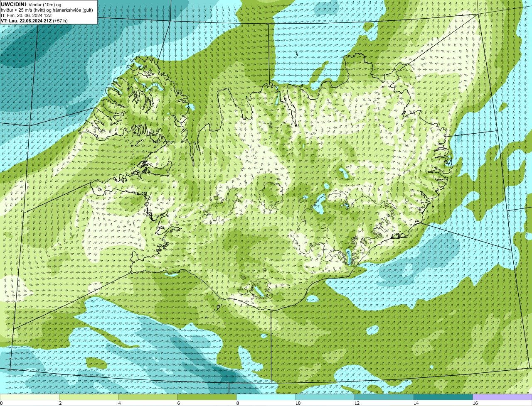Select the 6–8 m/s olive green swatch
The width and height of the screenshot is (532, 406).
pyautogui.click(x=207, y=397)
